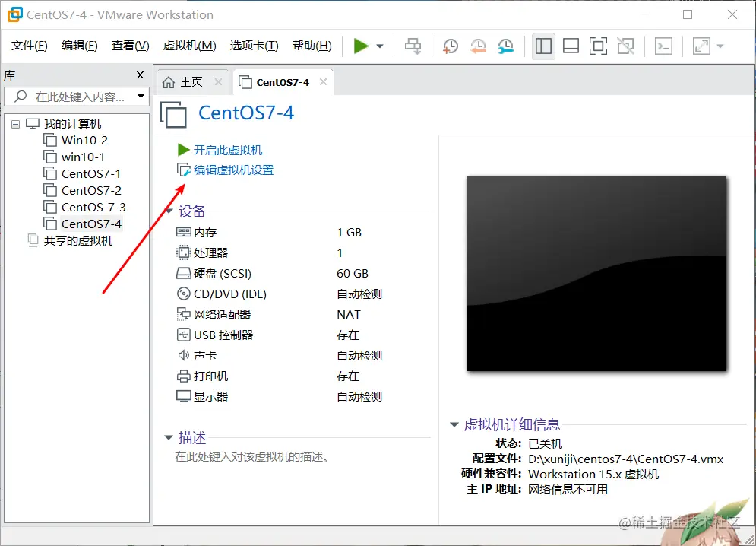Click the NAT network adapter value
This screenshot has width=756, height=546.
pos(349,315)
